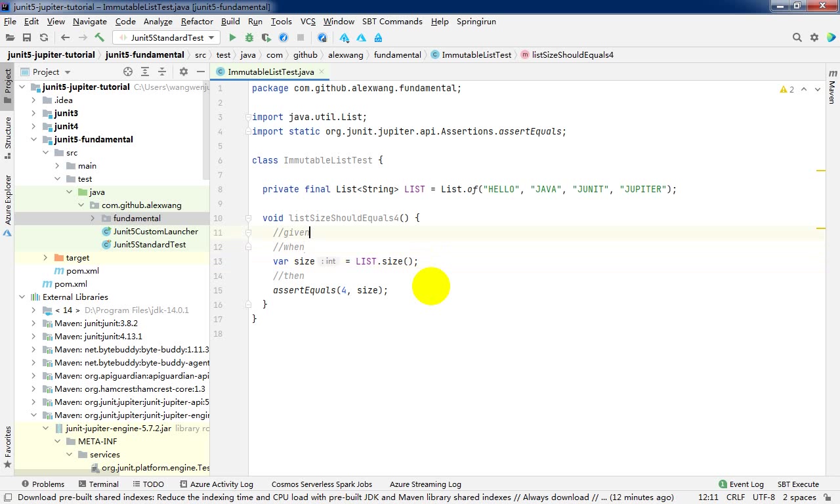Click the Synchronize/reload toolbar icon
The height and width of the screenshot is (504, 840).
click(x=44, y=37)
